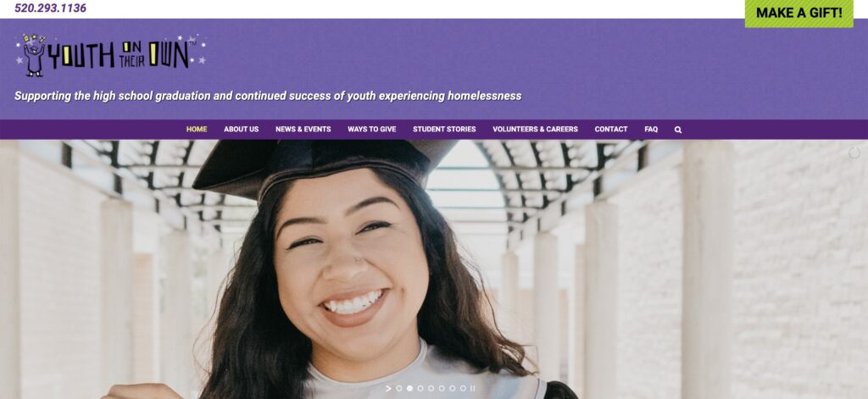Open News & Events in the navigation
Viewport: 868px width, 399px height.
(303, 130)
